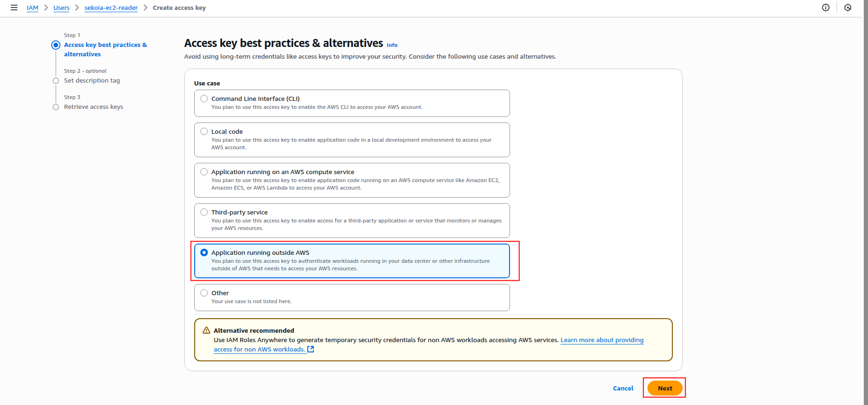Select Application running outside AWS option
Screen dimensions: 868x405
coord(204,252)
